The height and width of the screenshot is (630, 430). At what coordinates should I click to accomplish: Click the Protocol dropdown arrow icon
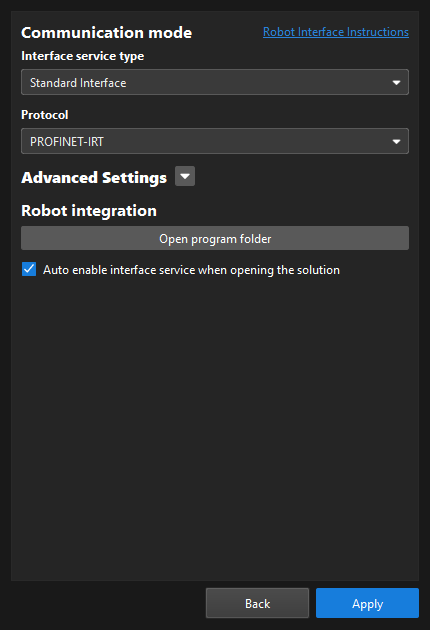pos(396,141)
